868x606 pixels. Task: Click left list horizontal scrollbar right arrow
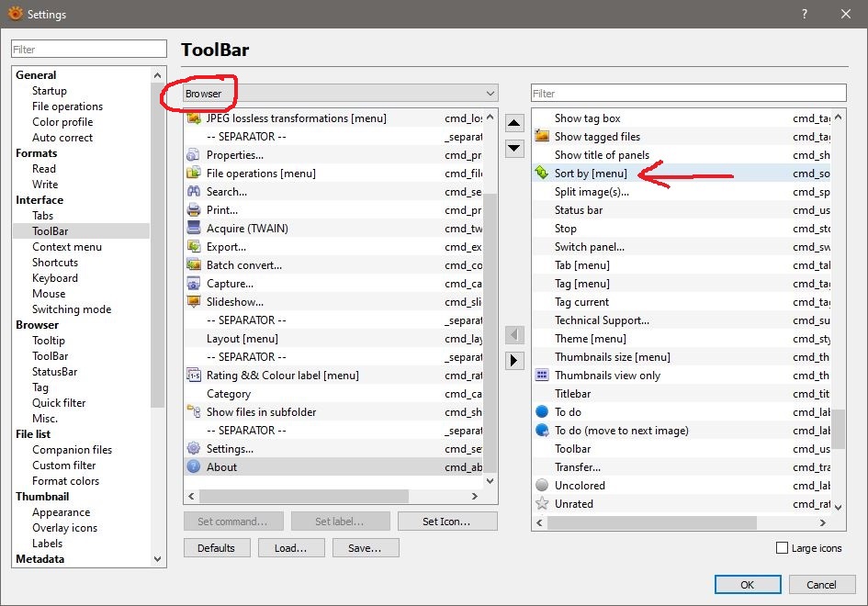tap(474, 496)
